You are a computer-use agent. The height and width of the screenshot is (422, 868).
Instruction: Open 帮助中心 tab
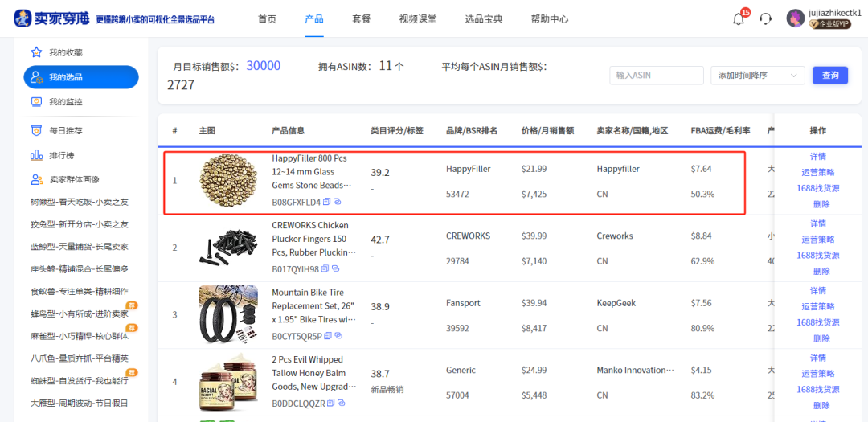pos(549,18)
